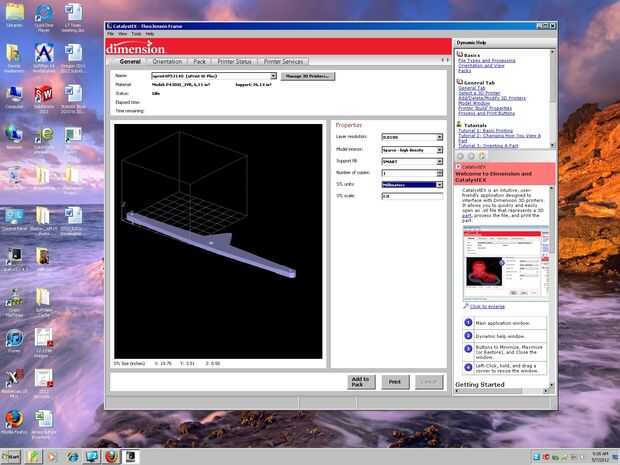Screen dimensions: 620x465
Task: Open the Control Panel desktop icon
Action: click(x=15, y=220)
